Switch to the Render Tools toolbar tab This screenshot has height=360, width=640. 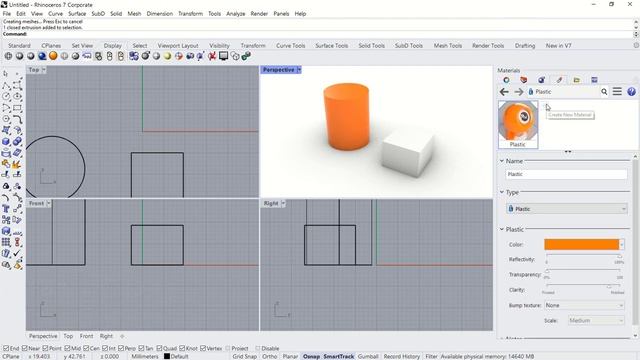pos(488,45)
